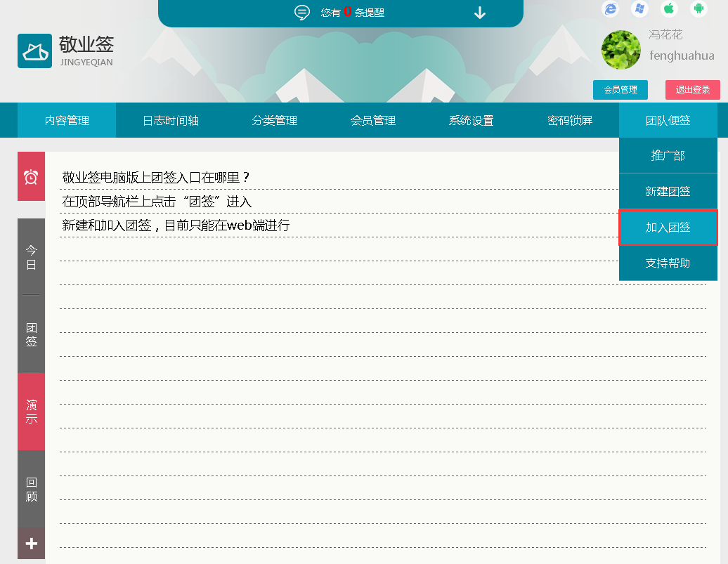Click the note line 新建和加入团签，目前只能在web端进行
728x564 pixels.
[x=176, y=225]
